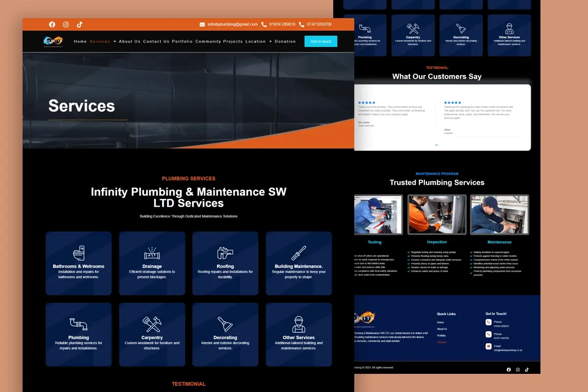Open the Facebook icon in the top header bar
The width and height of the screenshot is (588, 392).
pyautogui.click(x=52, y=24)
